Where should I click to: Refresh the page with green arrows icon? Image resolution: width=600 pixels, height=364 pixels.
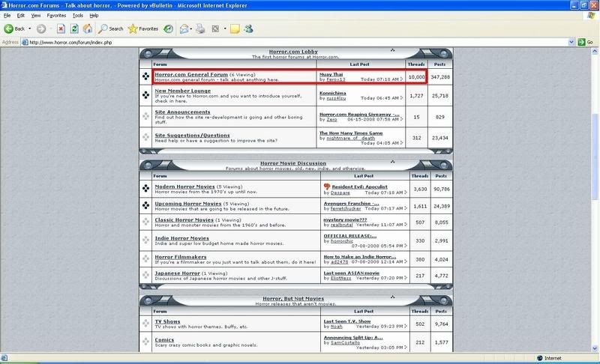tap(74, 28)
